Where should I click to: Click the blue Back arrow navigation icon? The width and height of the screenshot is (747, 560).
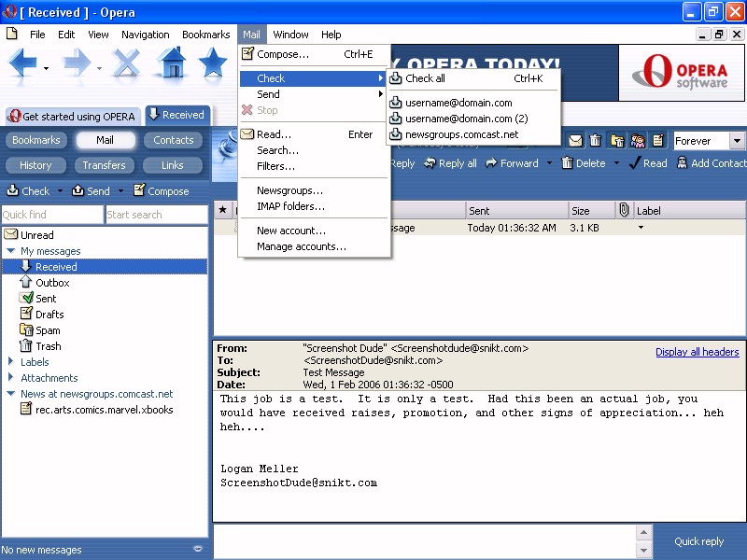point(22,62)
